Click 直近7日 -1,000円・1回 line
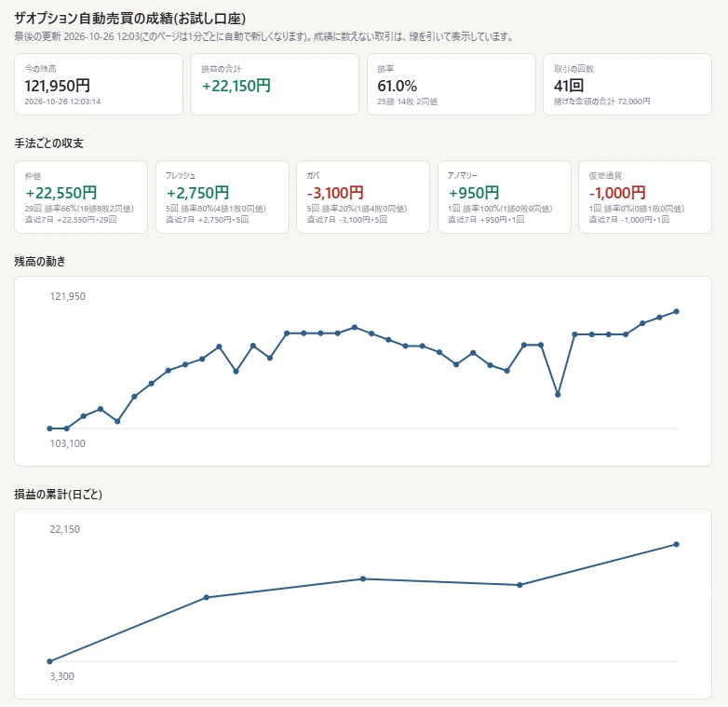Image resolution: width=728 pixels, height=707 pixels. pos(629,219)
